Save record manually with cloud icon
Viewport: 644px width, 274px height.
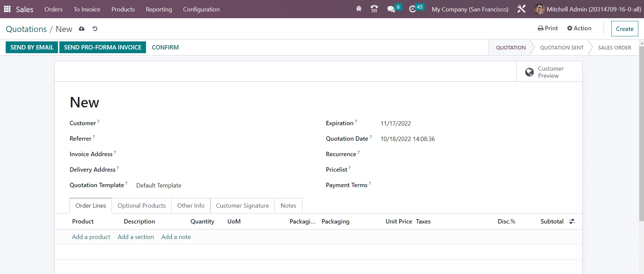click(x=82, y=29)
